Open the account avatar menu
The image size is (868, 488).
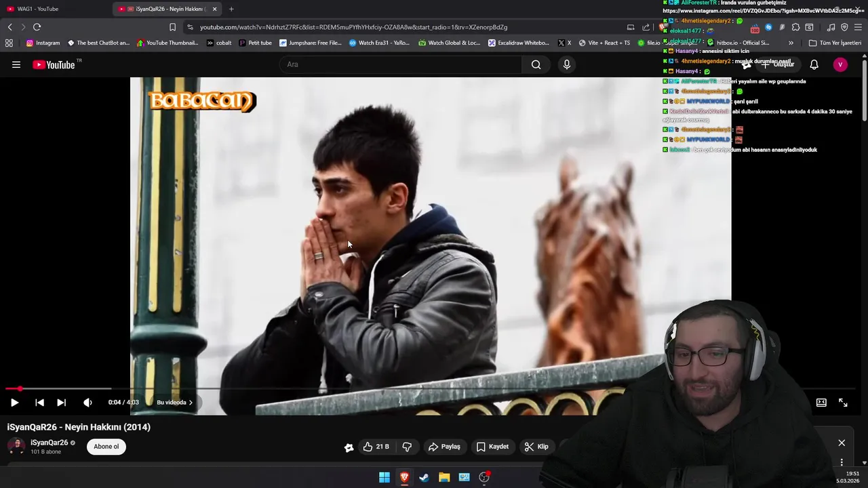[840, 64]
